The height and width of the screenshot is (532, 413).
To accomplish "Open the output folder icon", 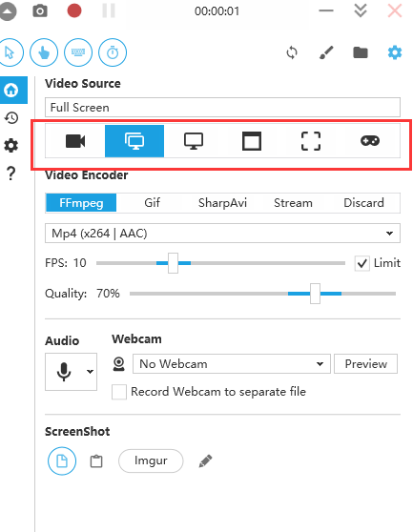I will click(361, 52).
